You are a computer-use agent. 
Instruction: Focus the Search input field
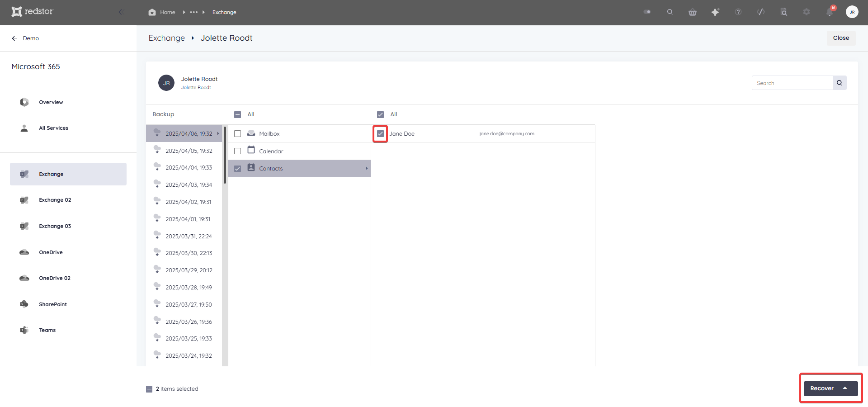click(x=792, y=83)
